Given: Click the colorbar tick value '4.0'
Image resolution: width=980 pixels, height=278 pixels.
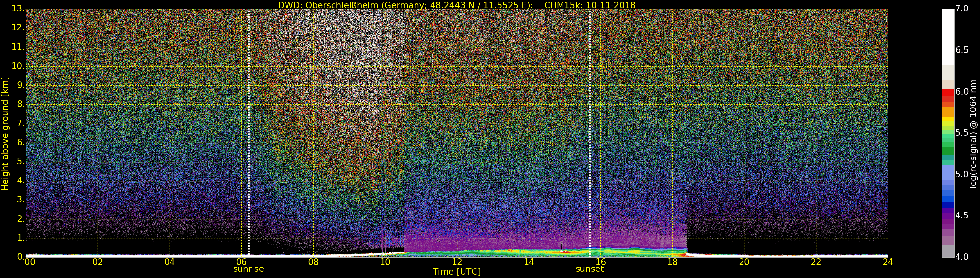Looking at the screenshot, I should pyautogui.click(x=962, y=257).
